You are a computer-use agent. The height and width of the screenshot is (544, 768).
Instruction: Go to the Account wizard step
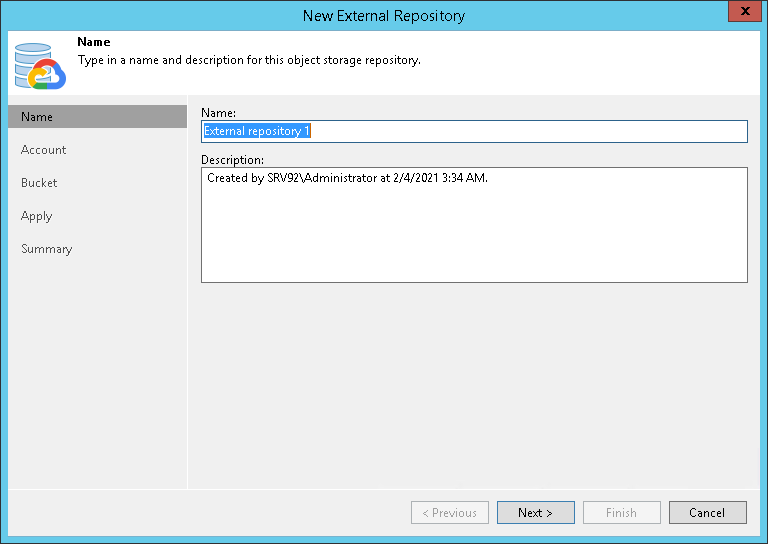click(x=43, y=150)
